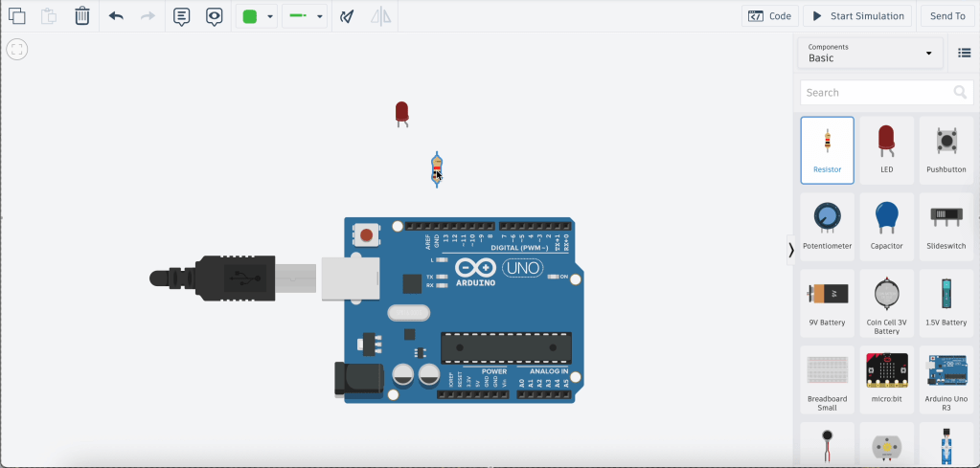Open the Code editor
980x468 pixels.
770,16
